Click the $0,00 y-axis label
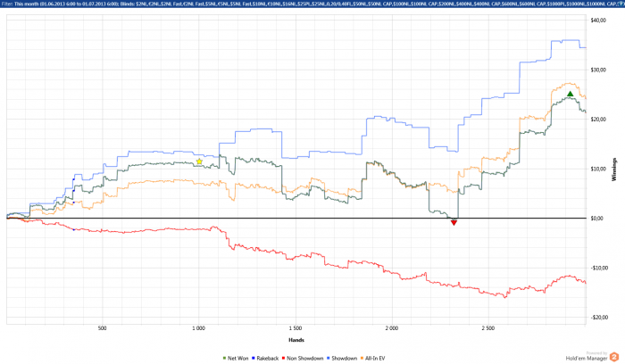Screen dimensions: 625x364 (597, 219)
